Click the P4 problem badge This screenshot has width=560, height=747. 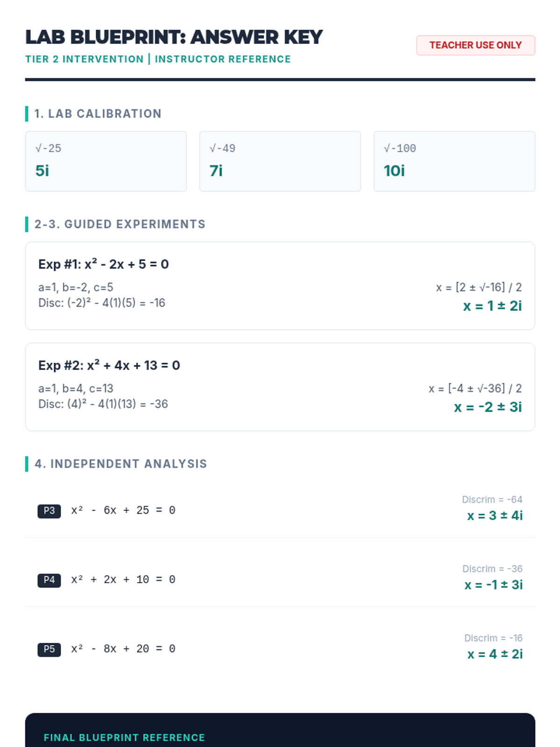(x=49, y=580)
